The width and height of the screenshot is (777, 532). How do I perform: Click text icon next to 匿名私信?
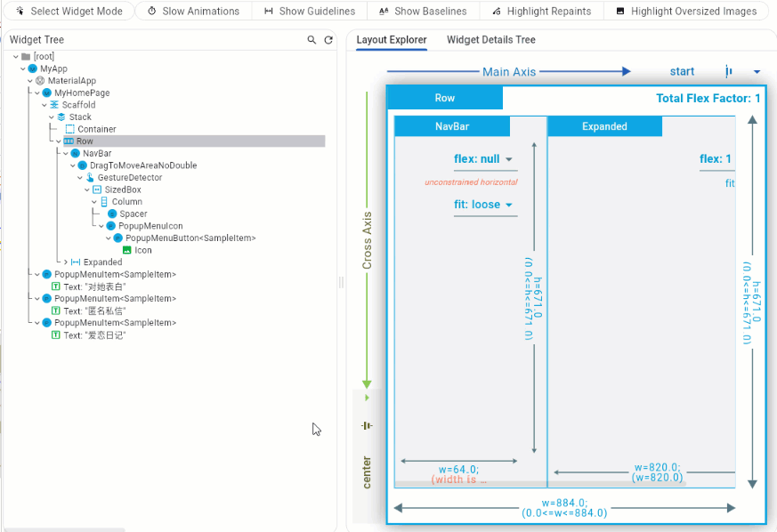56,311
